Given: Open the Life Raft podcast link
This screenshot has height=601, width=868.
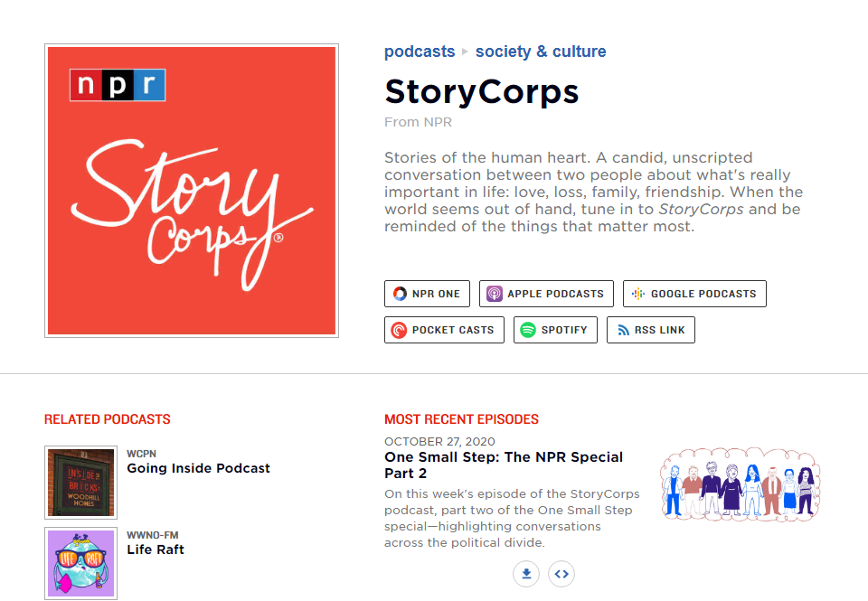Looking at the screenshot, I should (x=156, y=549).
